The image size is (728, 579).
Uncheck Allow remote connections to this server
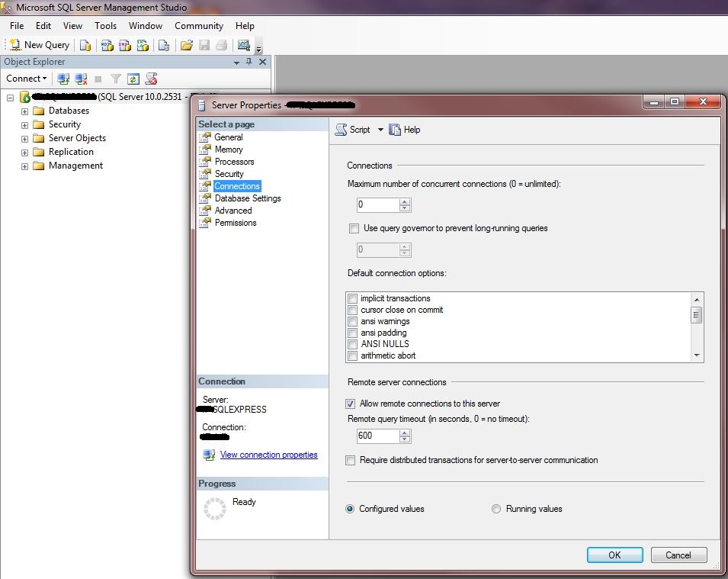coord(351,404)
